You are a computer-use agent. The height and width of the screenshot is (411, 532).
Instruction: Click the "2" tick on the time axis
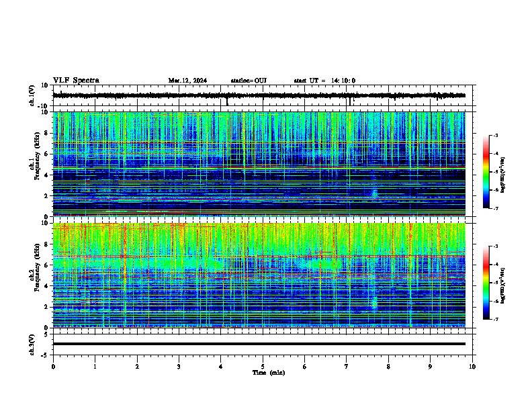137,367
